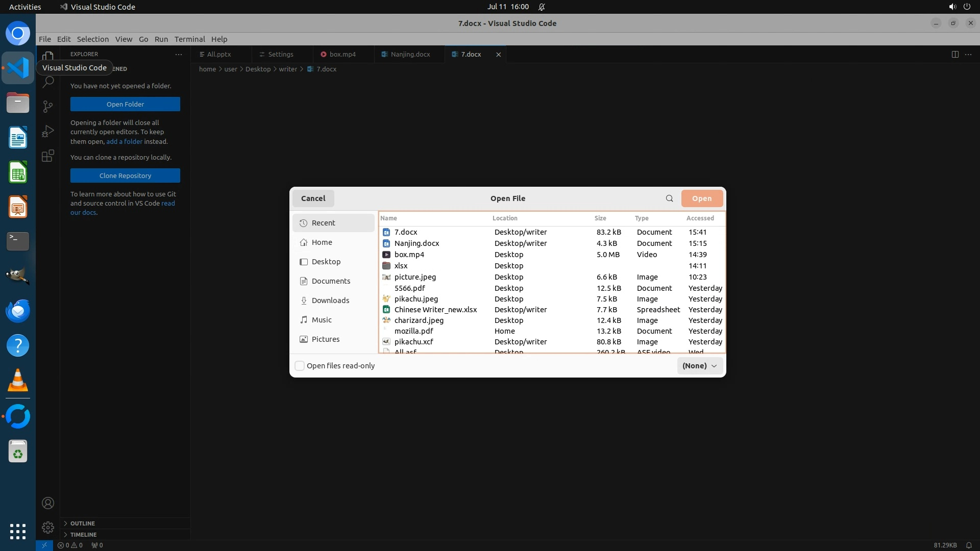
Task: Click Split Editor Right icon
Action: tap(954, 54)
